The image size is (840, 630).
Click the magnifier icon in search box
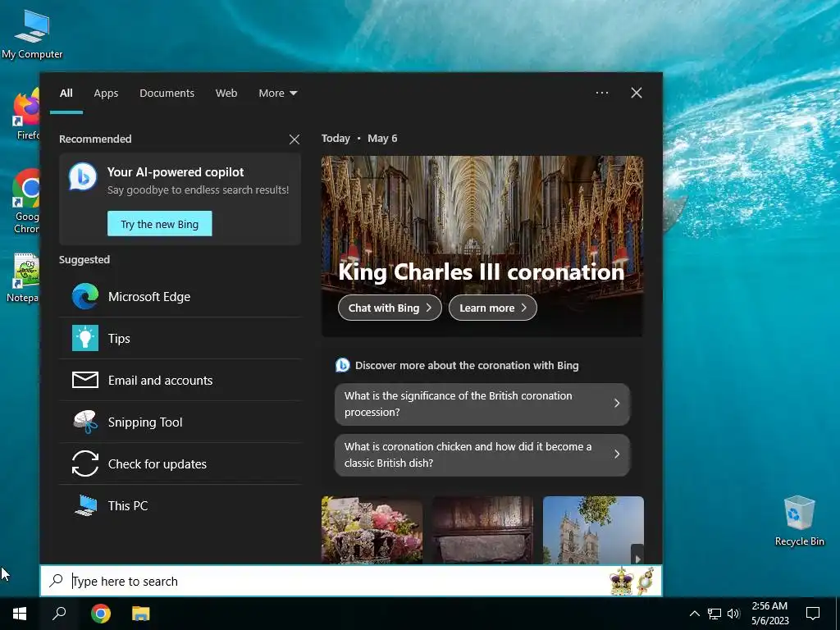57,581
